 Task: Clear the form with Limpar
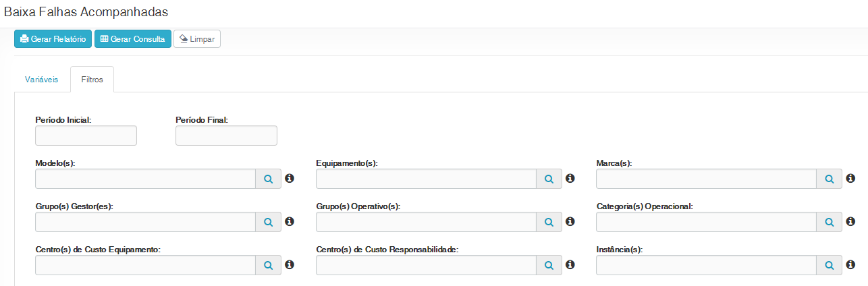pos(197,39)
